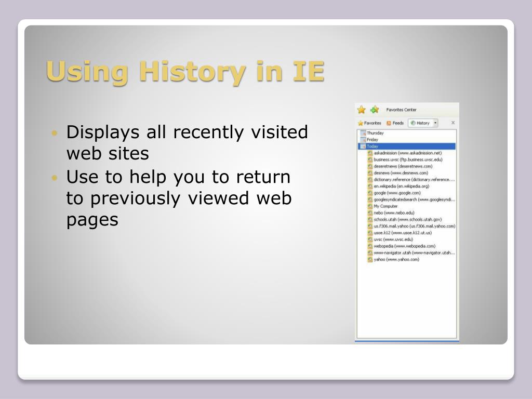The image size is (532, 399).
Task: Open askadmission (www.askadmission.net) entry
Action: click(x=405, y=153)
